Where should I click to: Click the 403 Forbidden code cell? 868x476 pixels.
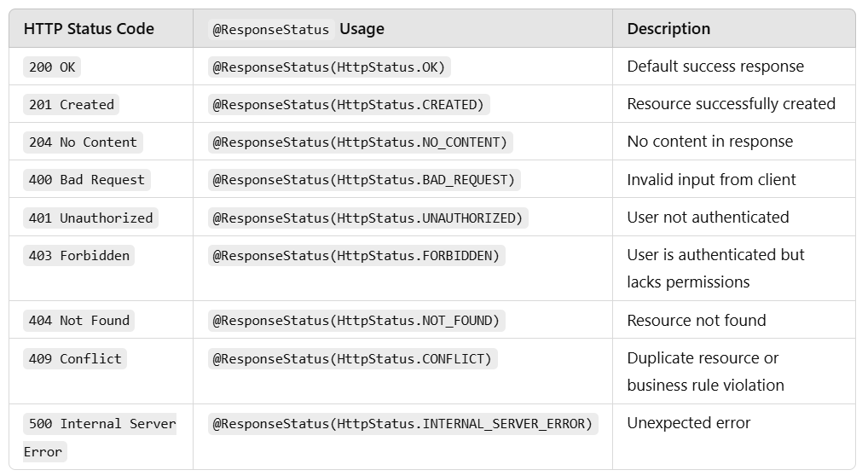(x=79, y=255)
